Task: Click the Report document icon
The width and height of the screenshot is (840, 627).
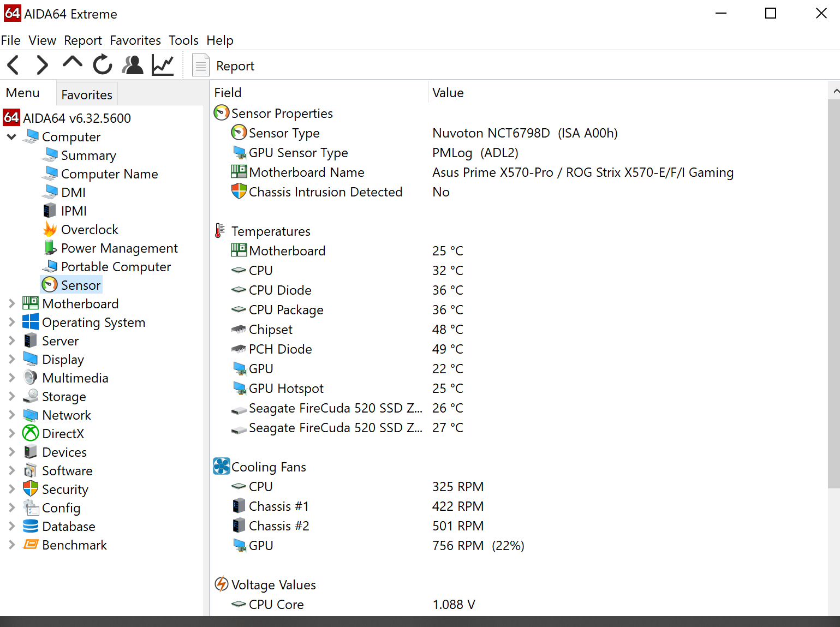Action: pos(201,65)
